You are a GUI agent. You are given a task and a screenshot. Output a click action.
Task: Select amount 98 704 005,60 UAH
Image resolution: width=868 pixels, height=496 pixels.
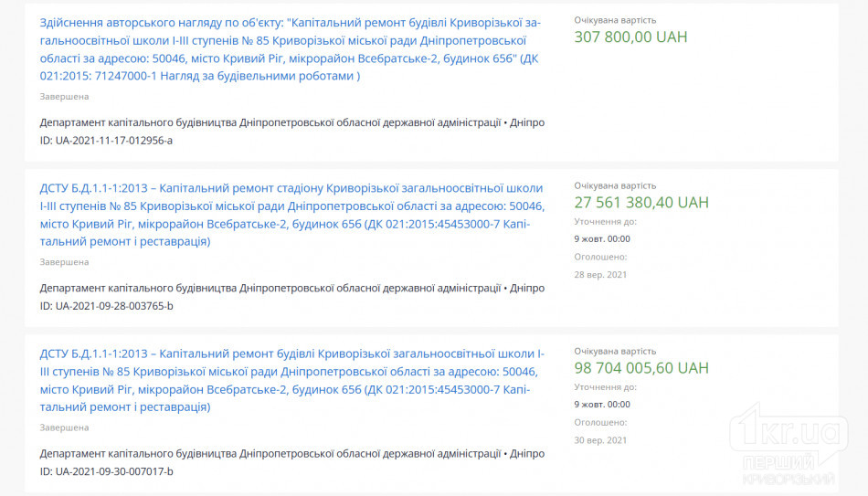click(x=641, y=368)
